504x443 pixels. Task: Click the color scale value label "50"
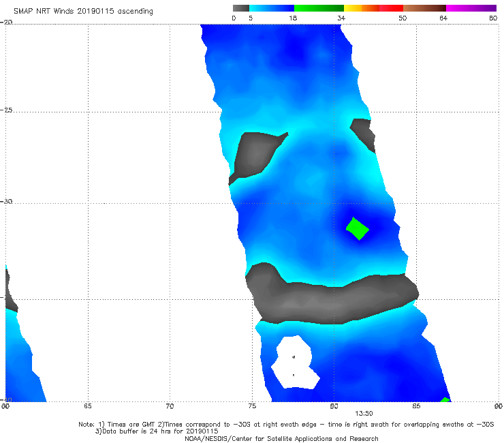(x=403, y=18)
